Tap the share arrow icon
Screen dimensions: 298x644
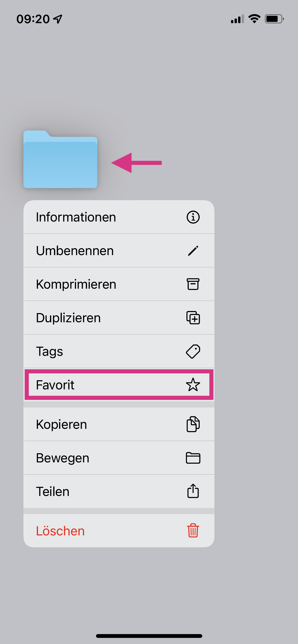pyautogui.click(x=193, y=491)
